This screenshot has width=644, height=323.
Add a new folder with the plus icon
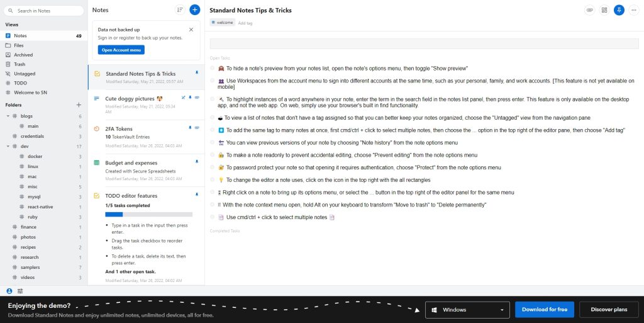click(79, 105)
